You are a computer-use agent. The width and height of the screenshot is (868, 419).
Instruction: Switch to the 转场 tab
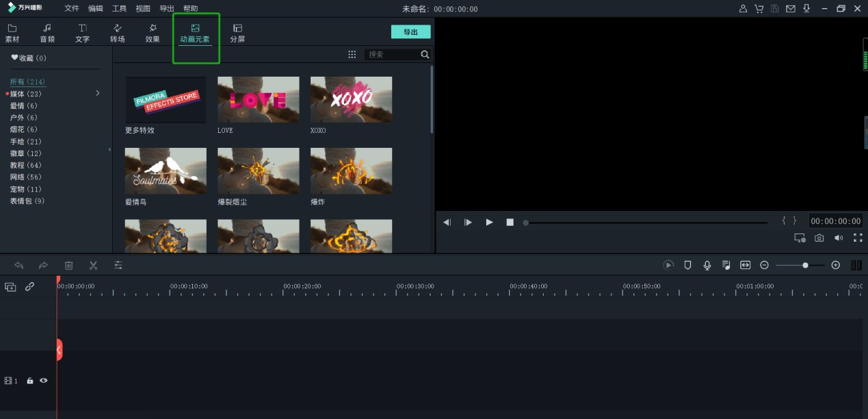click(x=118, y=33)
